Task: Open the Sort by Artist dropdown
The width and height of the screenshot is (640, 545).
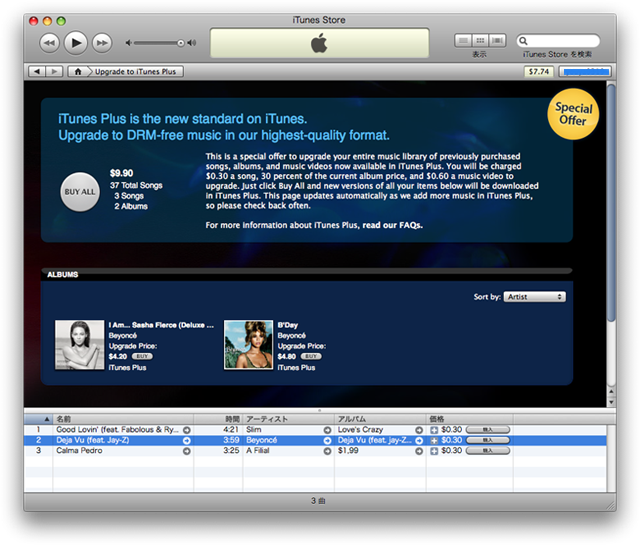Action: click(535, 297)
